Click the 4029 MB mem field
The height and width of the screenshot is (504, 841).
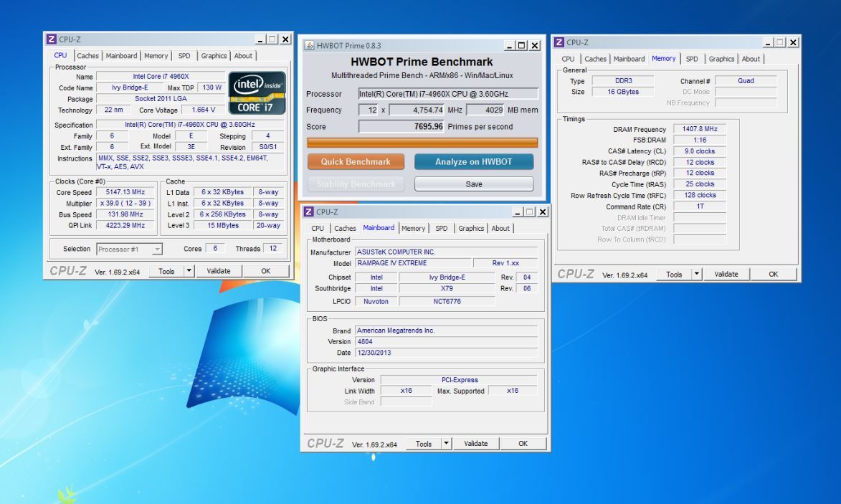point(485,110)
